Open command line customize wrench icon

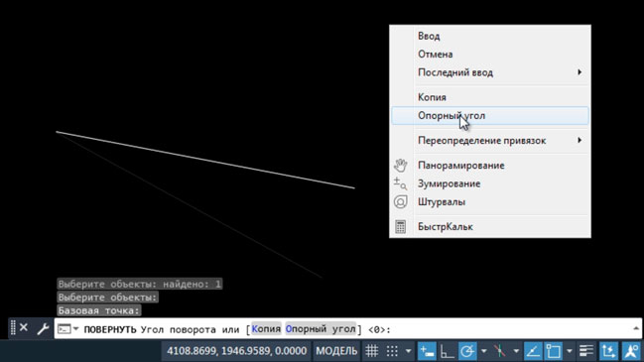point(43,328)
